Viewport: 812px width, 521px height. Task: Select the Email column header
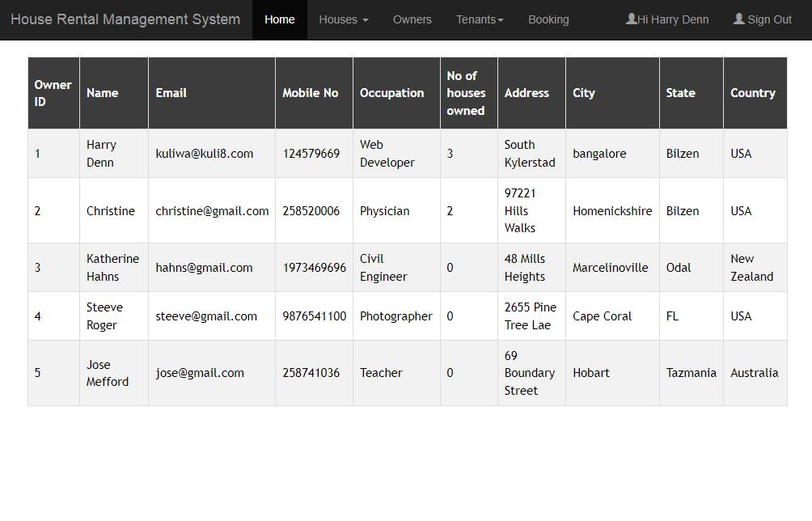pos(171,93)
